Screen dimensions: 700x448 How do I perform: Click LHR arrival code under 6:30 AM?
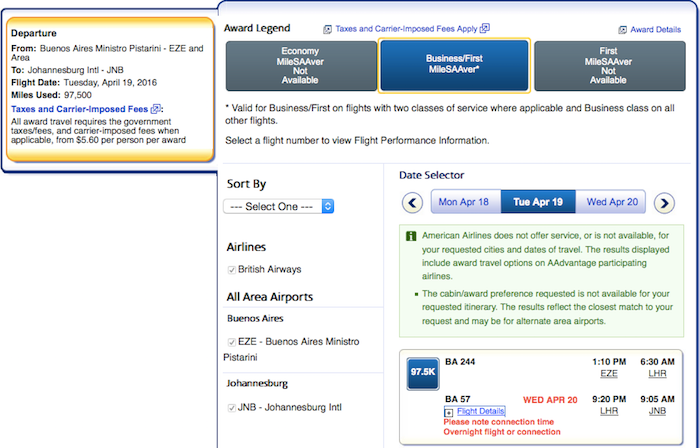click(x=657, y=373)
